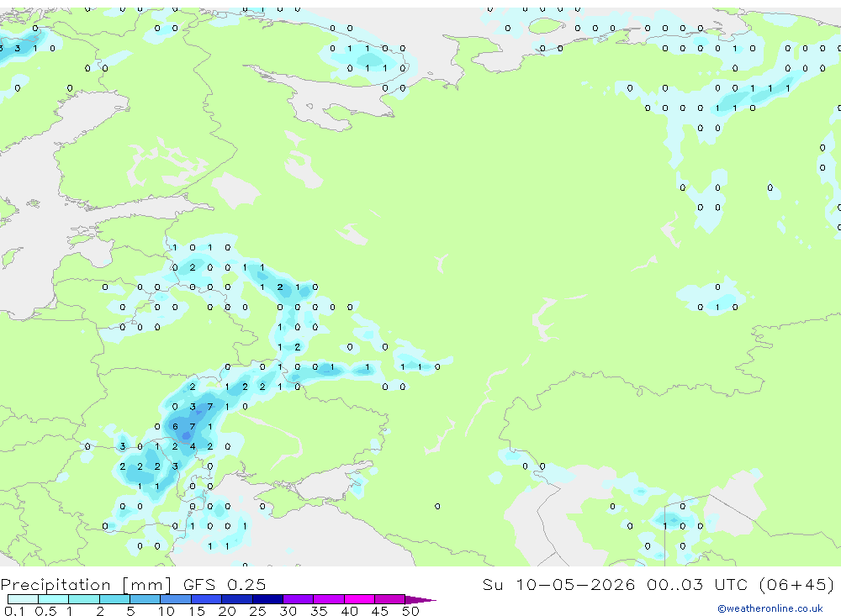The width and height of the screenshot is (841, 616).
Task: Click the 2–5 mm legend color segment
Action: [114, 599]
